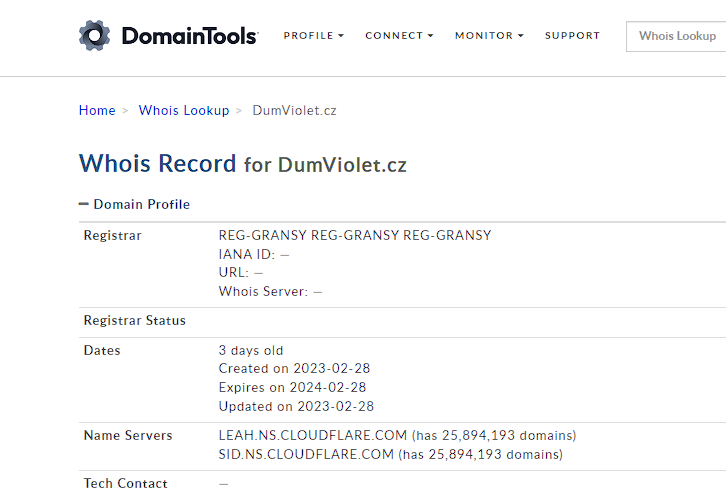Select the '3 days old' text
Image resolution: width=726 pixels, height=490 pixels.
tap(250, 351)
